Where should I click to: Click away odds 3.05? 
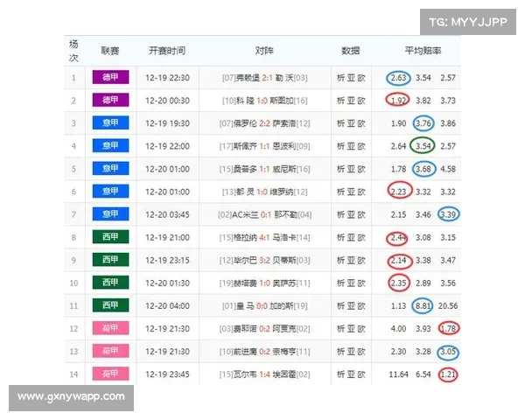pos(448,352)
